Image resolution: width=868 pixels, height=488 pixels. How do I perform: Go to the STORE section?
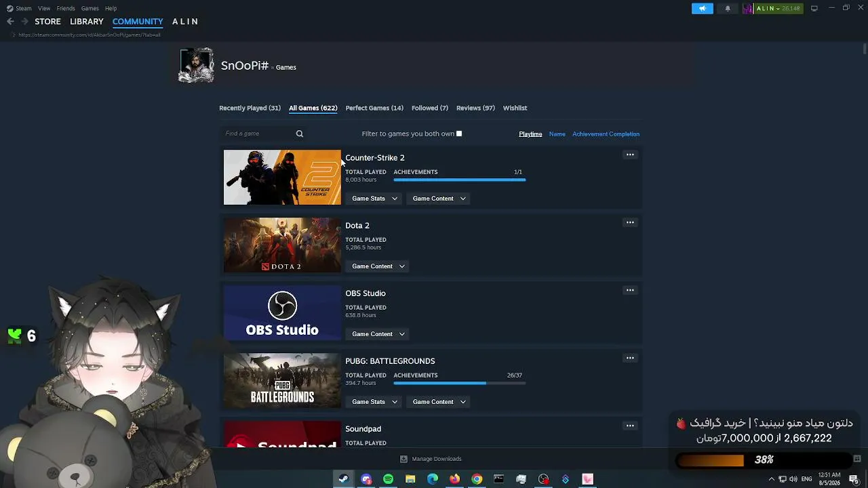[x=48, y=22]
